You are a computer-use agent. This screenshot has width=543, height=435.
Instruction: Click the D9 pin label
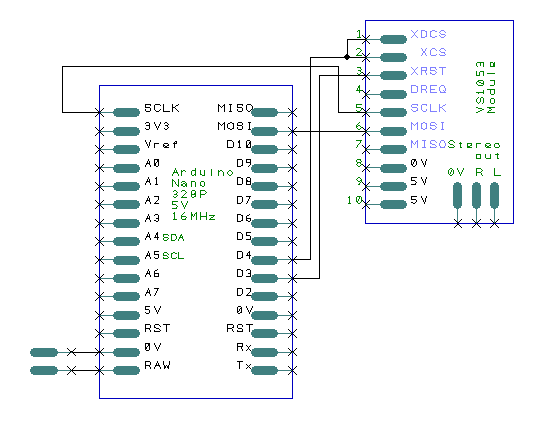[x=244, y=163]
